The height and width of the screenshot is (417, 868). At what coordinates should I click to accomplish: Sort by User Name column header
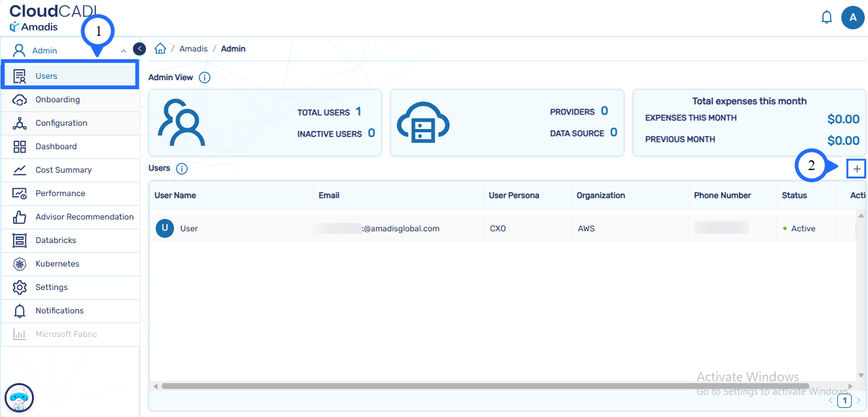click(175, 195)
